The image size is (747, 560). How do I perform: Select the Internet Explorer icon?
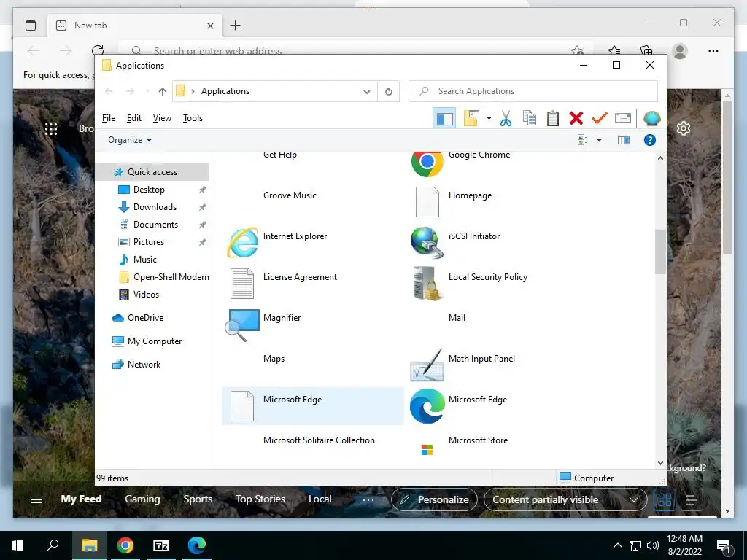click(242, 242)
